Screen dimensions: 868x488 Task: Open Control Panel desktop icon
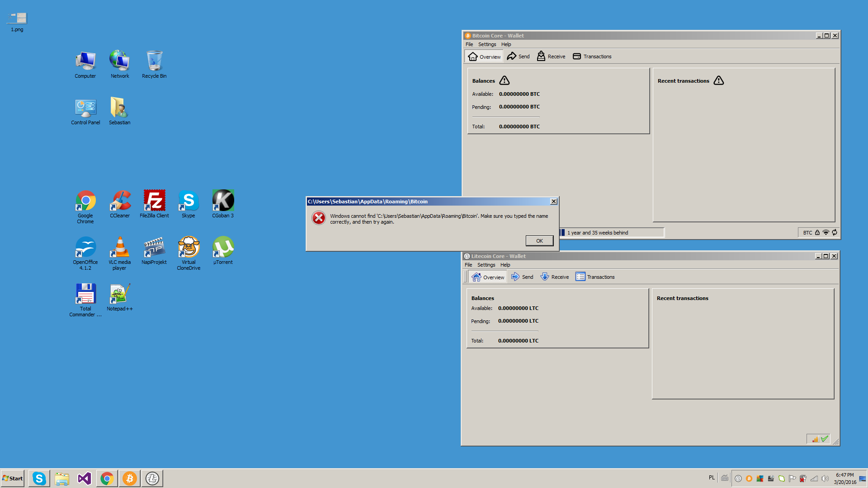(85, 111)
